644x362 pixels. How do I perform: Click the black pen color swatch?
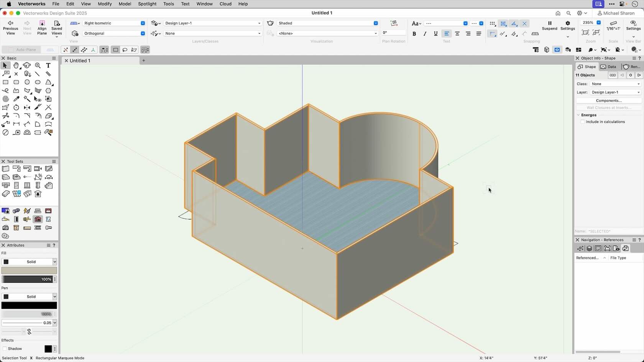point(29,305)
